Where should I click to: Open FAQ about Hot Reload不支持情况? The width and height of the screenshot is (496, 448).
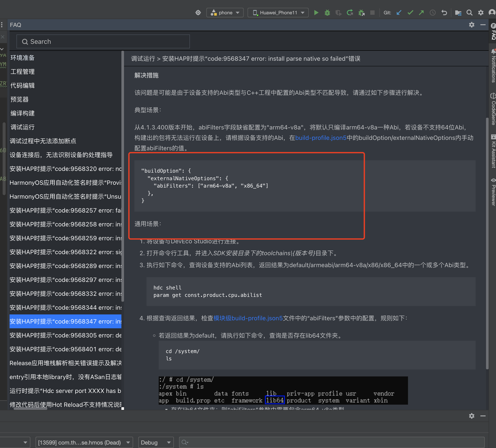click(x=65, y=405)
